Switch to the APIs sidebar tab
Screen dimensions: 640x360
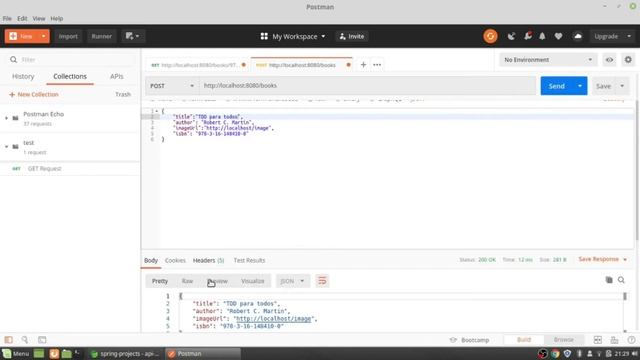coord(116,76)
